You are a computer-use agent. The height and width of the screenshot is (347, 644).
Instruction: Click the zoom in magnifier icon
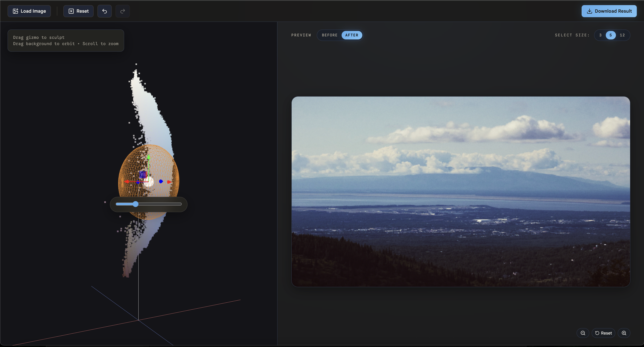pyautogui.click(x=624, y=333)
